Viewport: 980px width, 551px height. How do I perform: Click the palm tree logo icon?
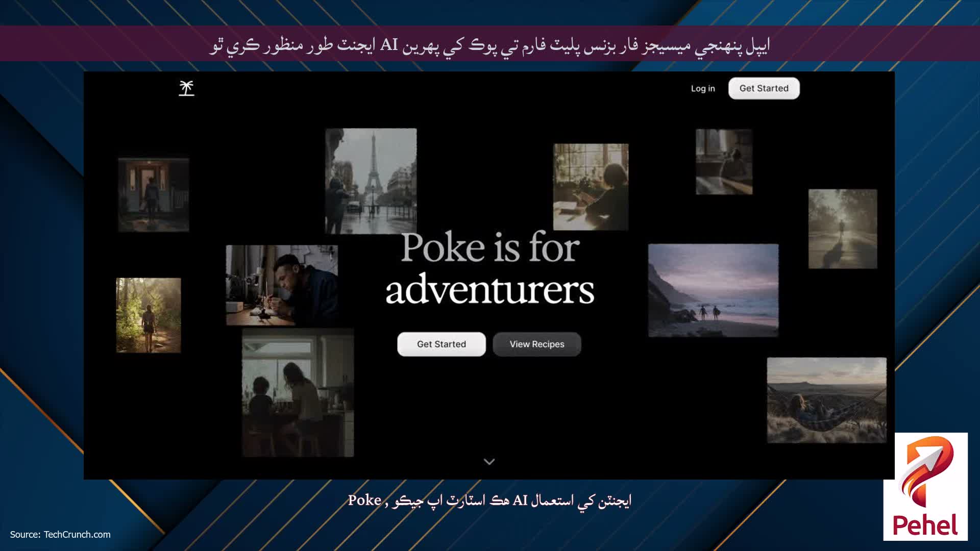point(186,88)
